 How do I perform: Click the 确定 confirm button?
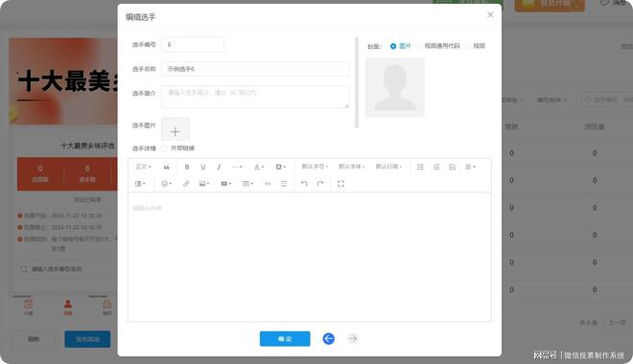point(285,339)
